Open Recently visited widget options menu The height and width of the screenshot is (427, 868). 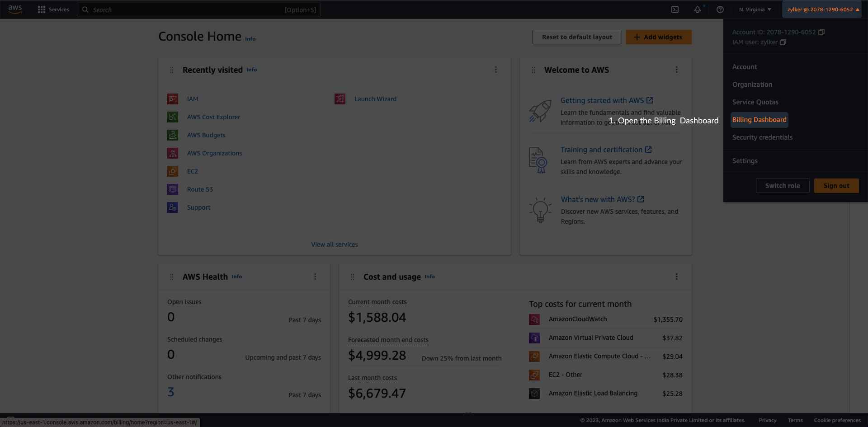[x=496, y=70]
